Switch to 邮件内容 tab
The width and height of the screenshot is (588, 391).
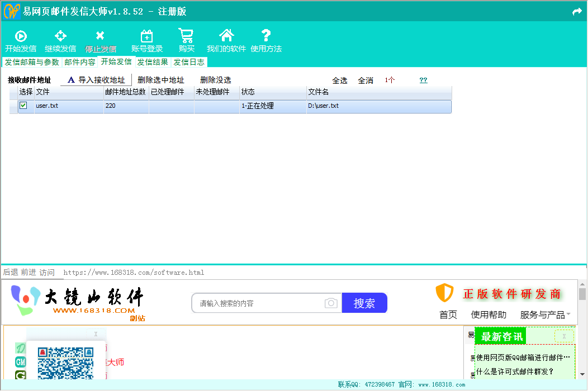pos(80,62)
